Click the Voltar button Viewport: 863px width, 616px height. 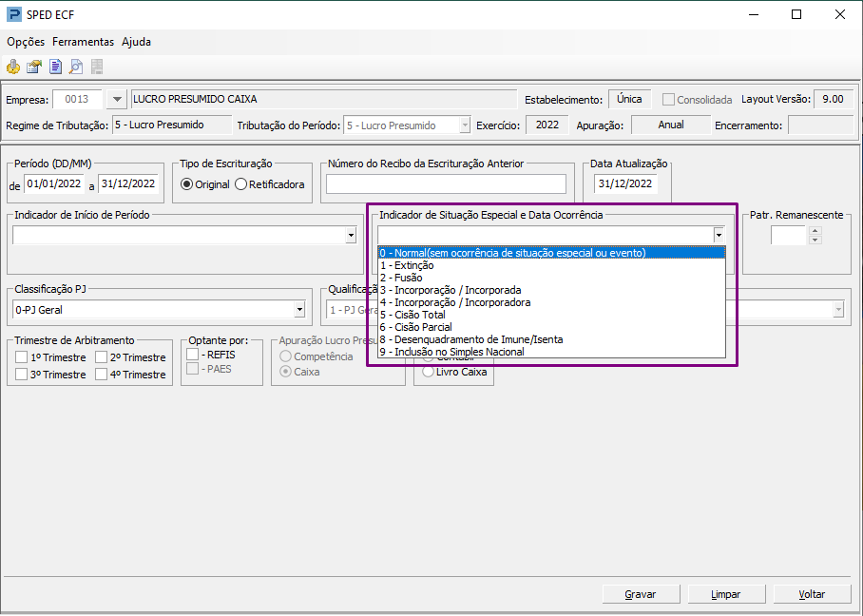(813, 594)
